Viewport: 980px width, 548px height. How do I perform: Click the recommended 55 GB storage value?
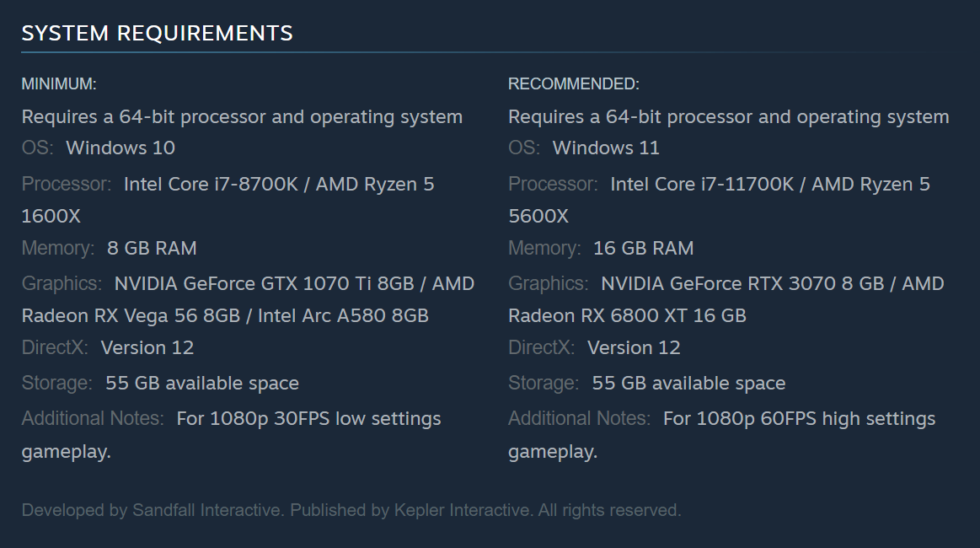click(688, 384)
